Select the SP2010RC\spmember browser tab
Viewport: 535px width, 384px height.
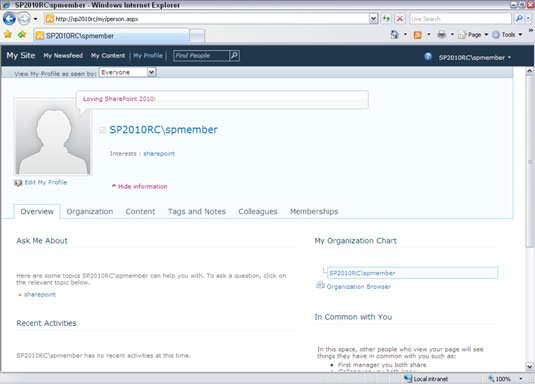point(111,35)
